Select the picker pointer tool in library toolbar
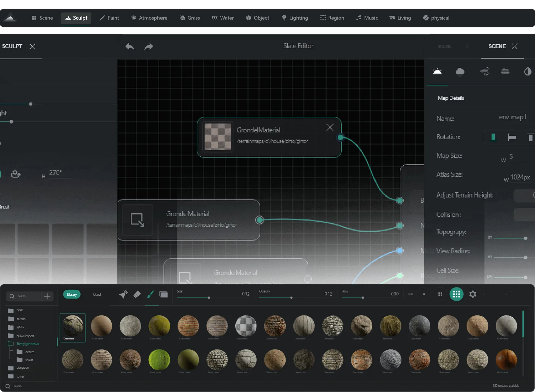This screenshot has height=392, width=535. pyautogui.click(x=123, y=294)
